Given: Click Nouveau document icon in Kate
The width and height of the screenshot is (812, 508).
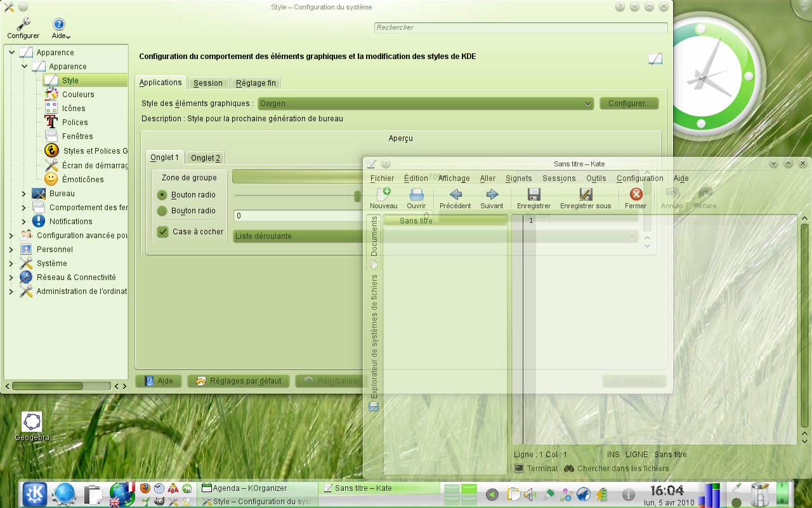Looking at the screenshot, I should (x=384, y=194).
